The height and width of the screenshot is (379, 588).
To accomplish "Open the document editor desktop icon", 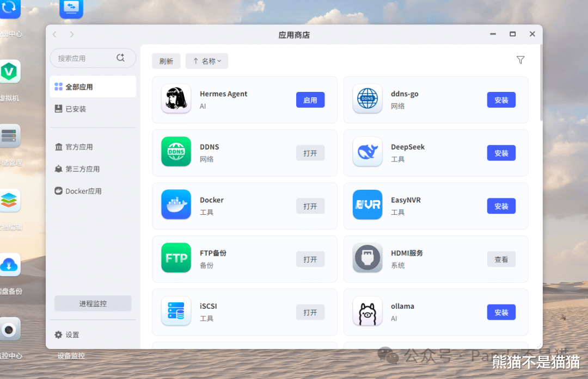I will pos(9,200).
